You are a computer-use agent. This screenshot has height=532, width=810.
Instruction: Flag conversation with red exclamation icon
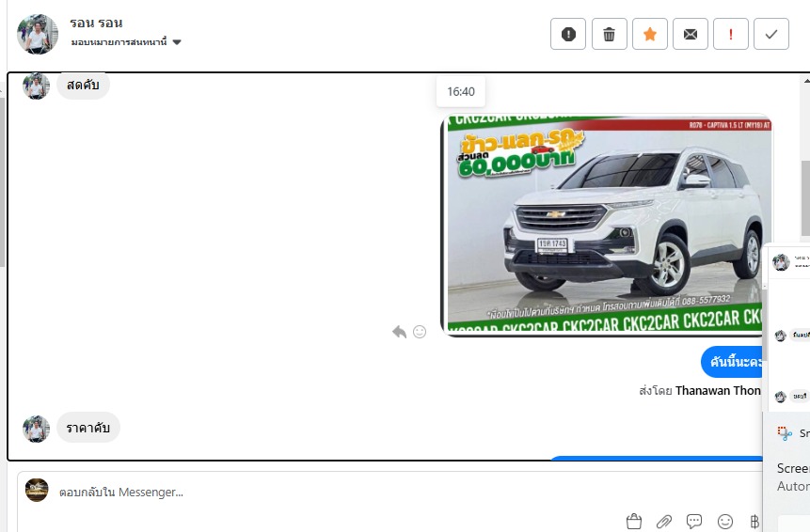click(x=730, y=34)
